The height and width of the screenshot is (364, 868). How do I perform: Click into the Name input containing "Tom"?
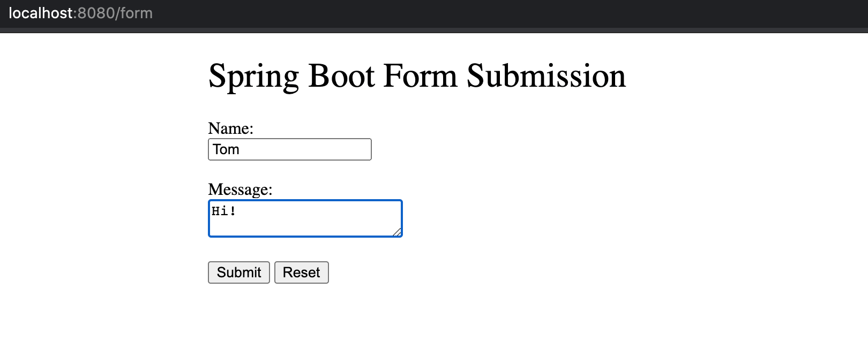click(x=289, y=149)
